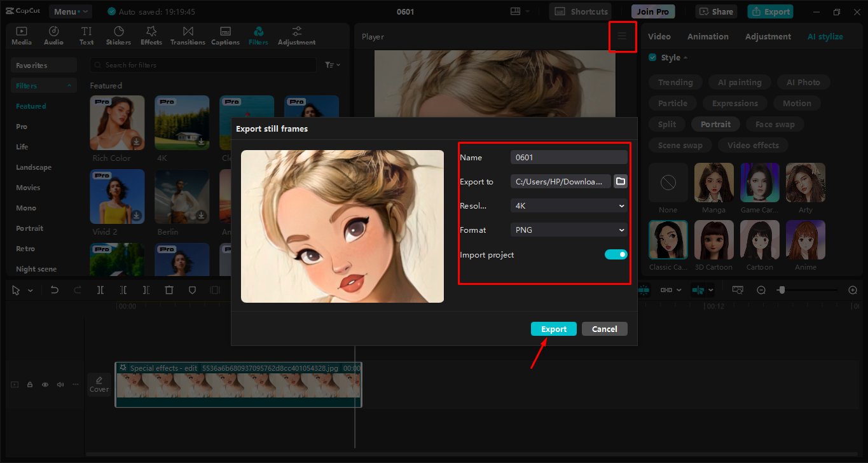Image resolution: width=868 pixels, height=463 pixels.
Task: Click the Export button in dialog
Action: 553,329
